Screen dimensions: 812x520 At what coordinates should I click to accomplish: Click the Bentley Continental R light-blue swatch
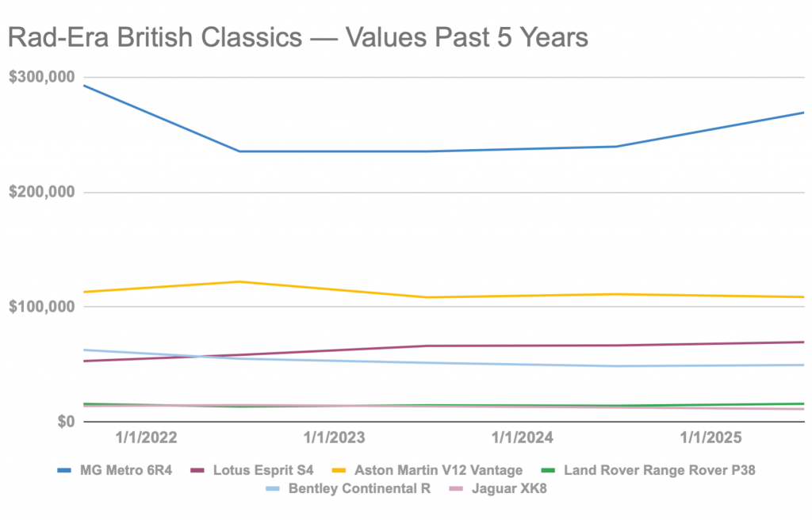(274, 488)
